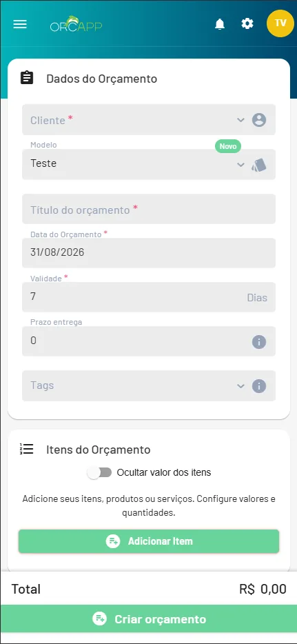This screenshot has width=297, height=644.
Task: Click the Criar orçamento button
Action: (149, 618)
